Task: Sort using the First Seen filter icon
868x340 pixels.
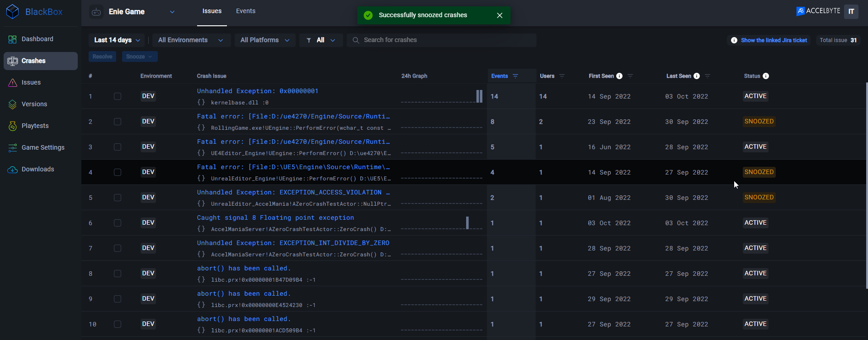Action: pos(630,76)
